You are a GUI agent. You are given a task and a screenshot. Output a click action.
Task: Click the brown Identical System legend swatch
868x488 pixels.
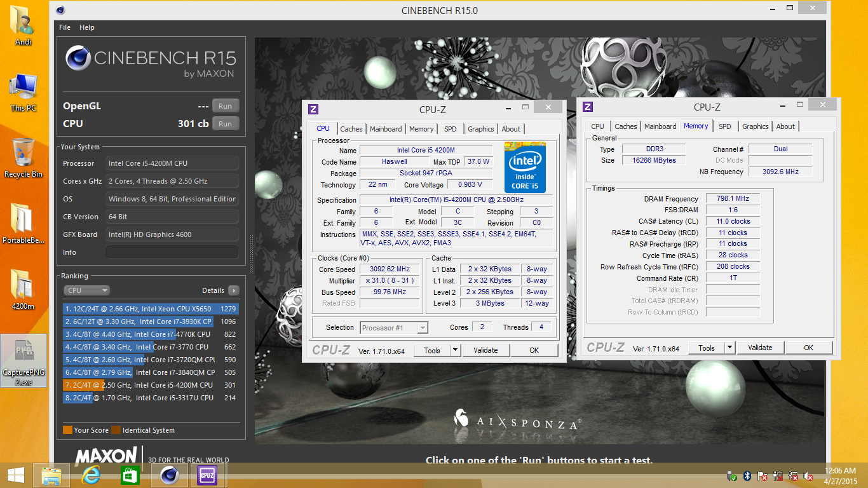(116, 430)
